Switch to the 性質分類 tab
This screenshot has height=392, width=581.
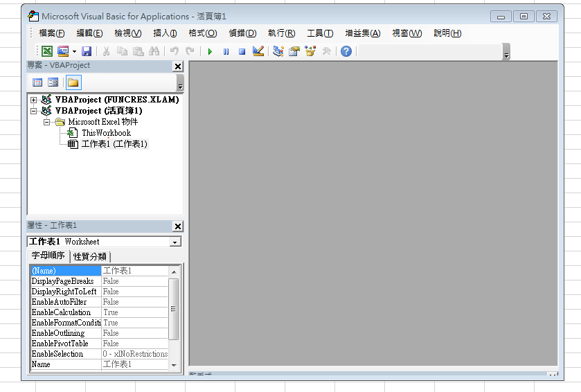90,256
